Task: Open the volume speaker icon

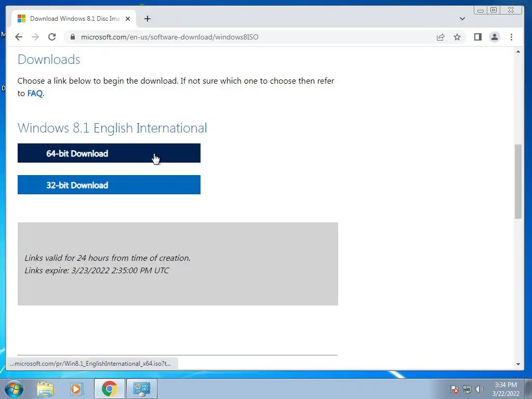Action: point(480,389)
